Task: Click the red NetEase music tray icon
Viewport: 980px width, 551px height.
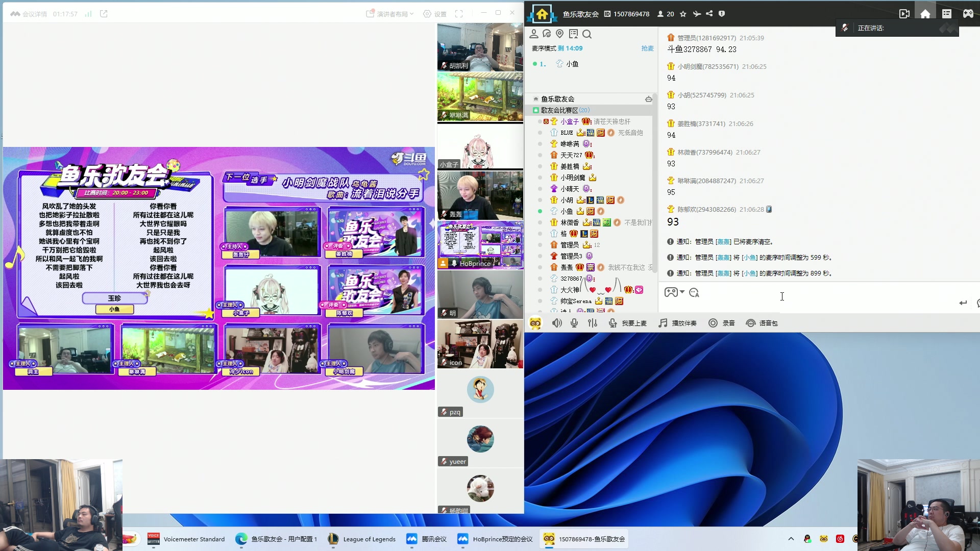Action: click(840, 539)
